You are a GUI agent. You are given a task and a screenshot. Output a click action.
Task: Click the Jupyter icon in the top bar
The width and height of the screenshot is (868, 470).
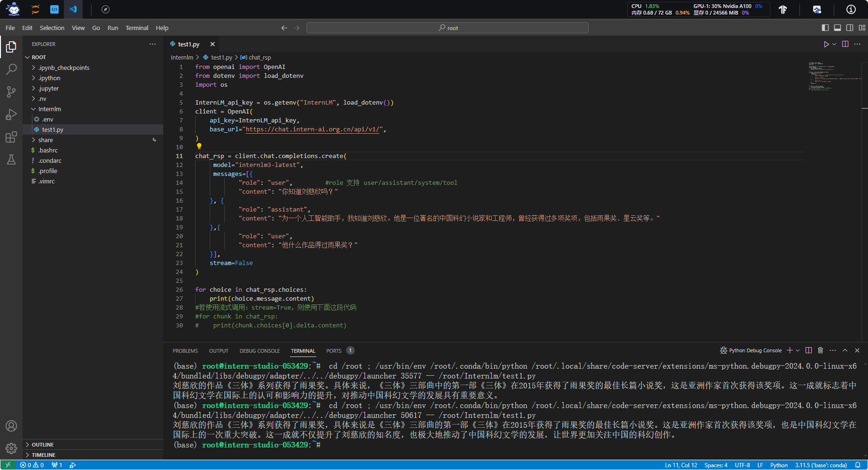pyautogui.click(x=35, y=9)
